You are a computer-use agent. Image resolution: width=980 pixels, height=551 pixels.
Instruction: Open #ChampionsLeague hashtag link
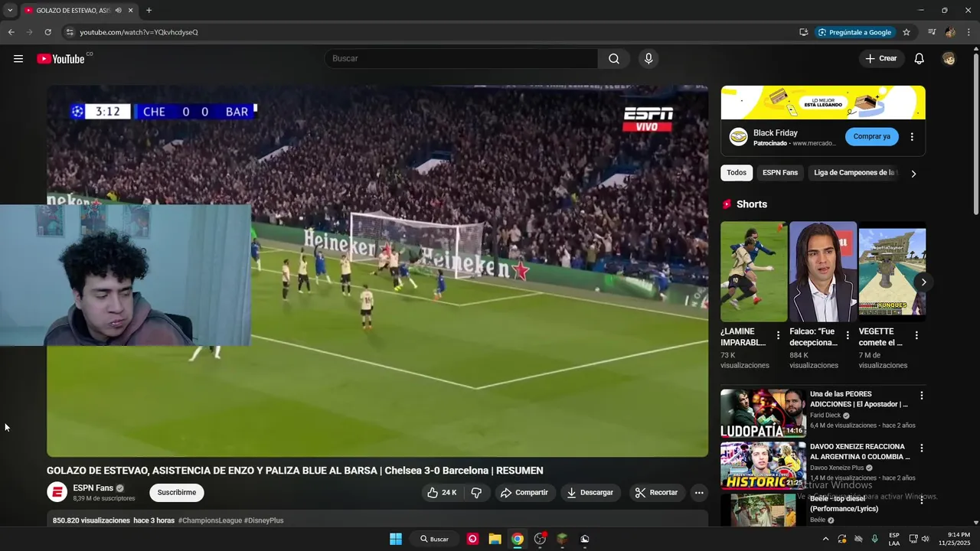point(210,520)
